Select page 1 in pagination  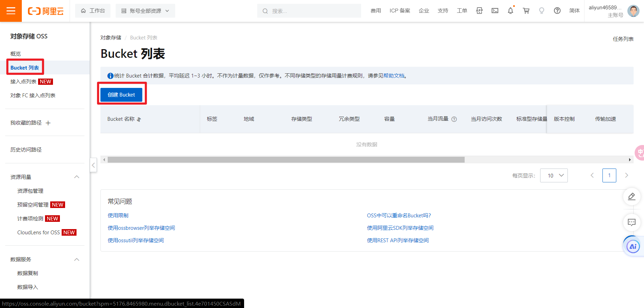coord(609,175)
